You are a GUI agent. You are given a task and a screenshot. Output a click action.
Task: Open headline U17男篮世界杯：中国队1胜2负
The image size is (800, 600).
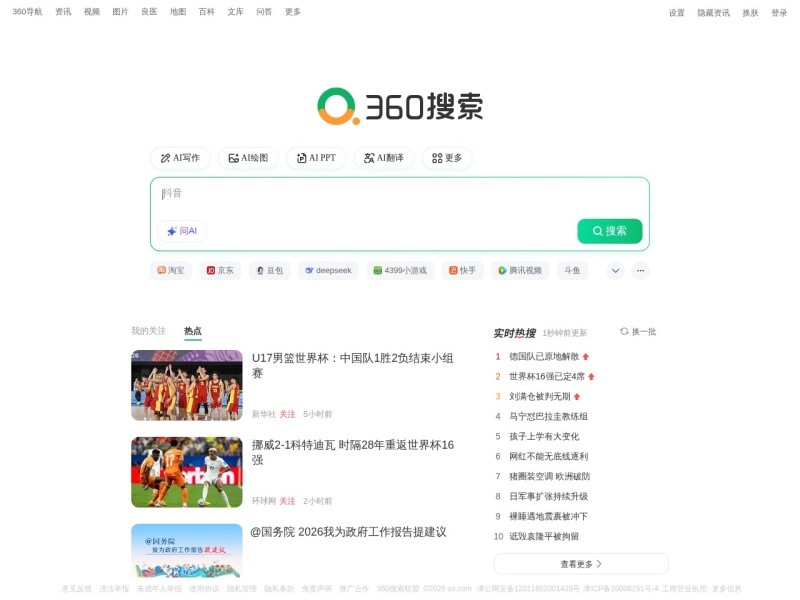pos(353,365)
